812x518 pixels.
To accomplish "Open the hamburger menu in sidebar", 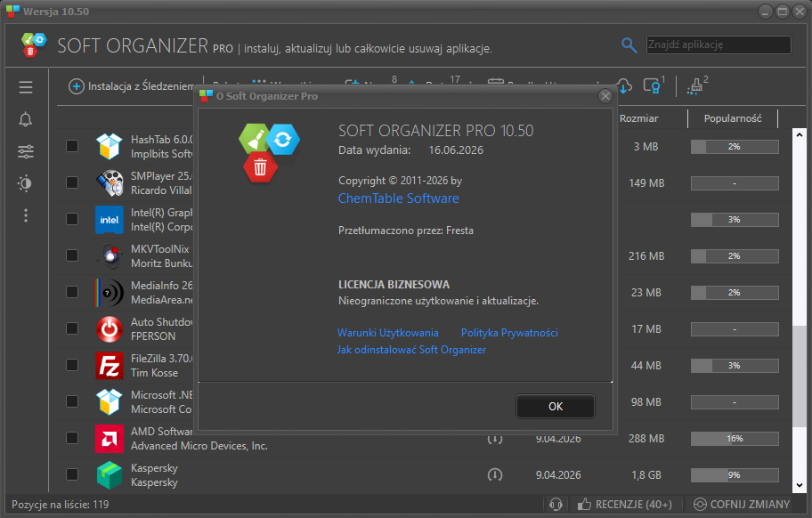I will pyautogui.click(x=25, y=87).
